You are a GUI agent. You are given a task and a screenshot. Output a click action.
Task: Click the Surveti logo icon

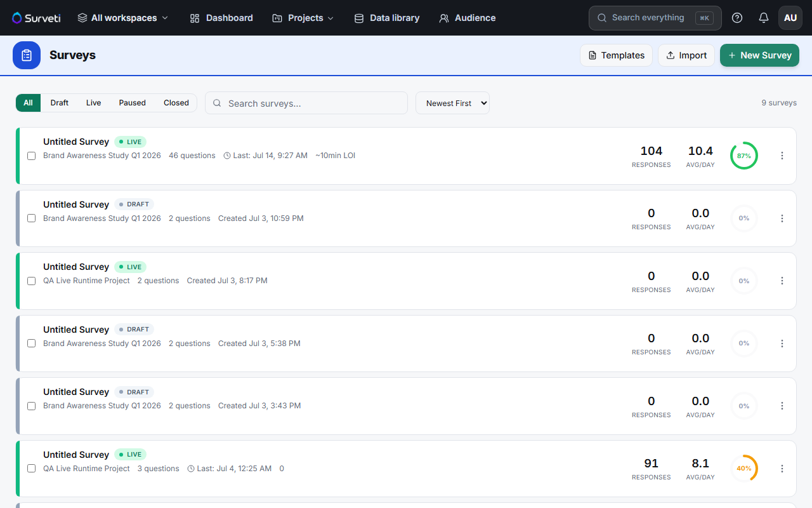(x=17, y=18)
